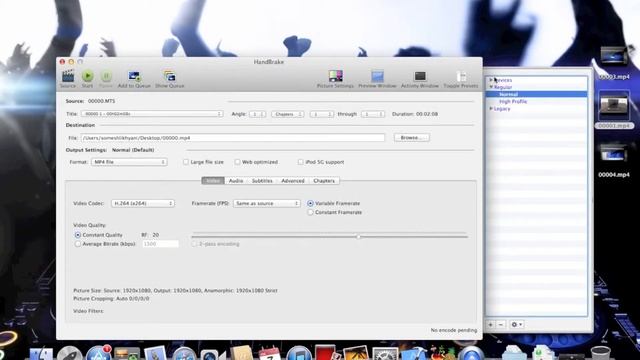
Task: Collapse Regular preset group
Action: coord(491,87)
